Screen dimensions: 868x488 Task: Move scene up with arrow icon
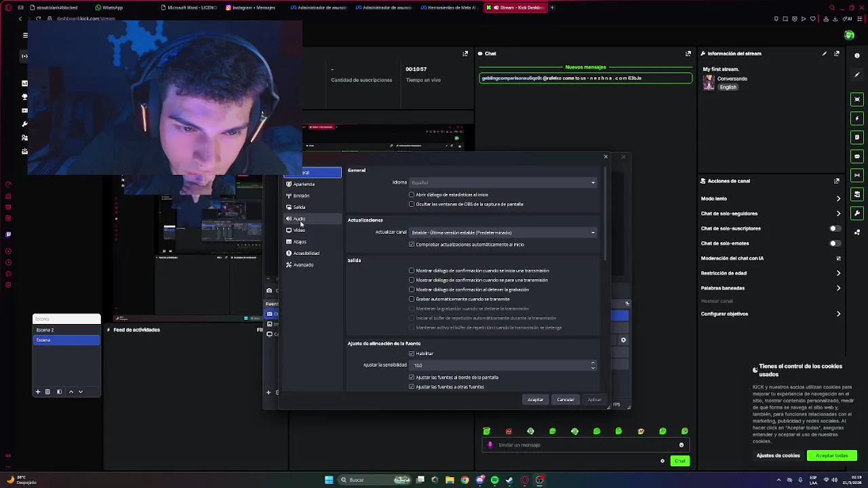[71, 392]
